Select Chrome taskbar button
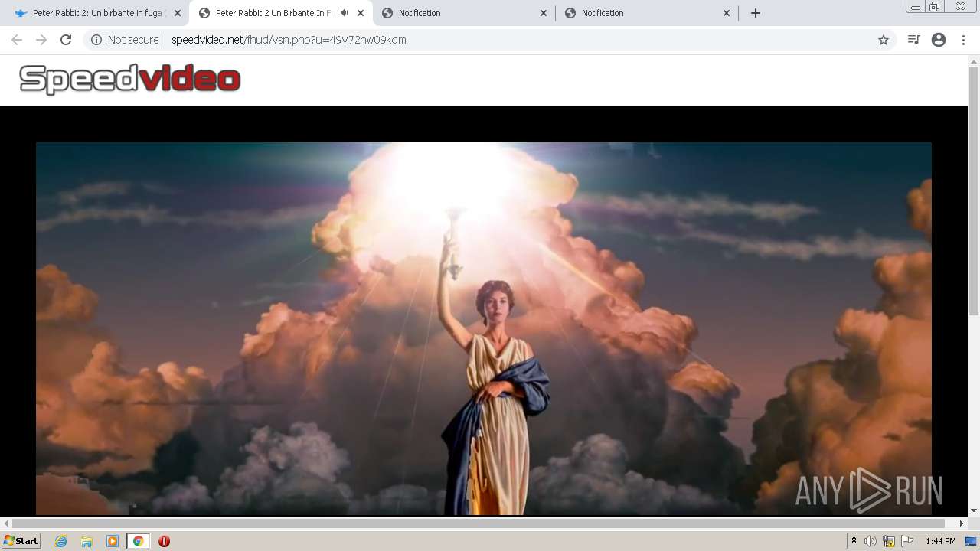Image resolution: width=980 pixels, height=551 pixels. (x=139, y=541)
